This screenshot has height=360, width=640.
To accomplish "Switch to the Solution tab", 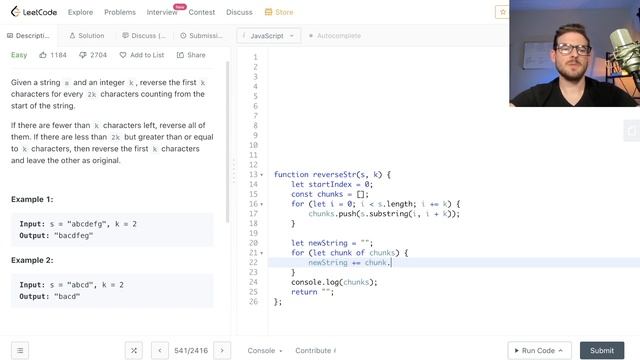I will [x=87, y=36].
